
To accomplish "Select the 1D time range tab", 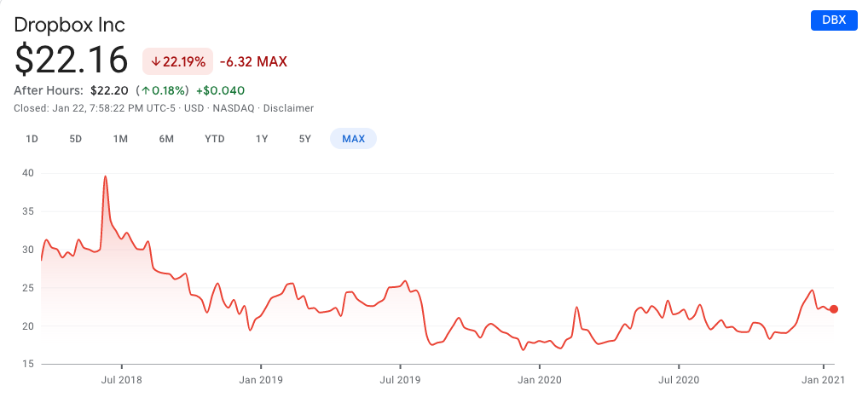I will coord(32,139).
